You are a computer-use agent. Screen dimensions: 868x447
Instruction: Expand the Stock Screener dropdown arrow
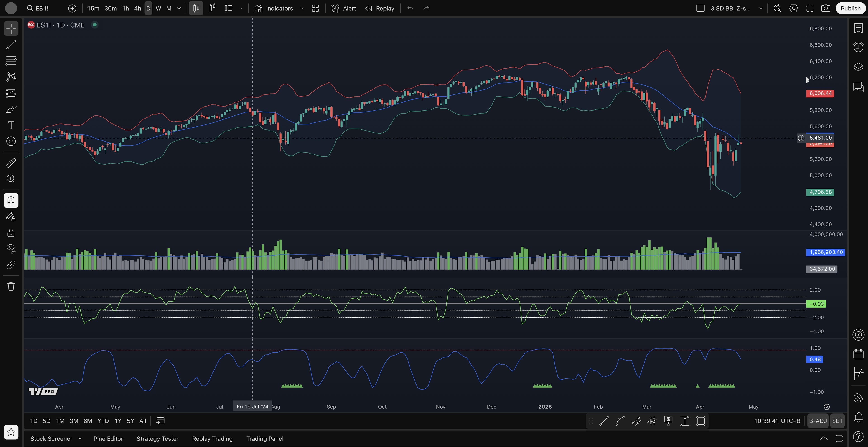click(x=80, y=439)
